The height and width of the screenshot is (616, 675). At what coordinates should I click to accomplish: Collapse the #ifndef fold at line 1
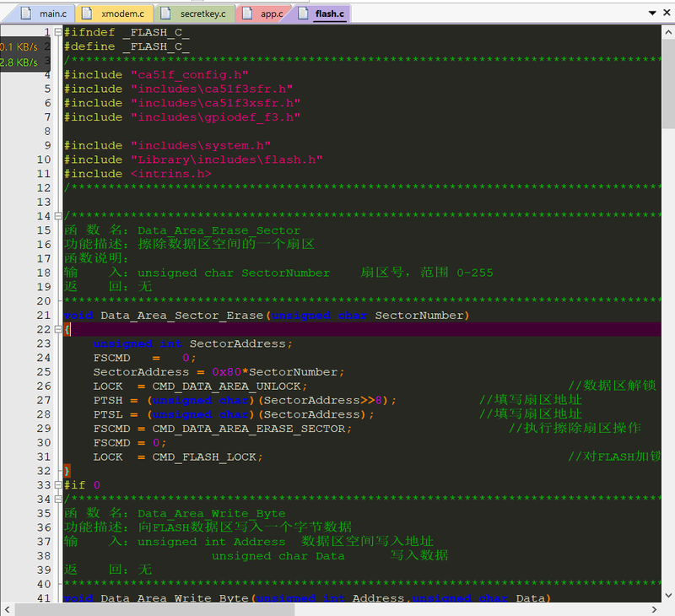[58, 32]
